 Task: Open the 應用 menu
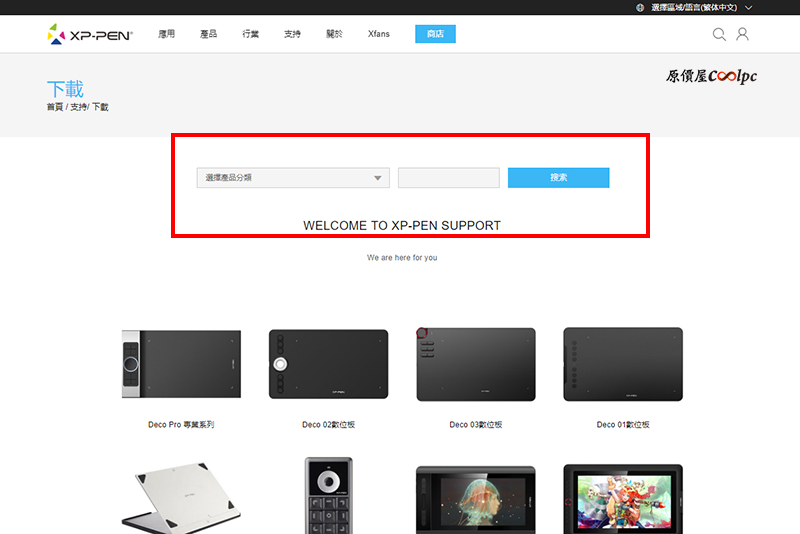(167, 34)
